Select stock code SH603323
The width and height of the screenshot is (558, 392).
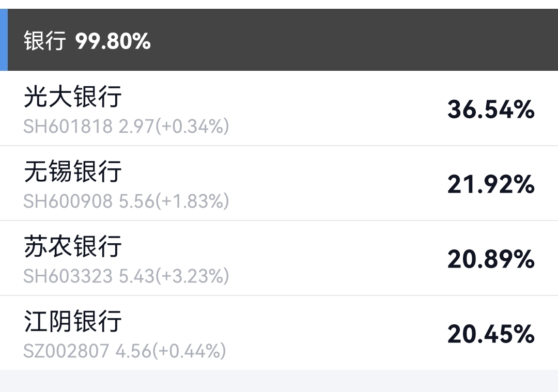(x=68, y=276)
